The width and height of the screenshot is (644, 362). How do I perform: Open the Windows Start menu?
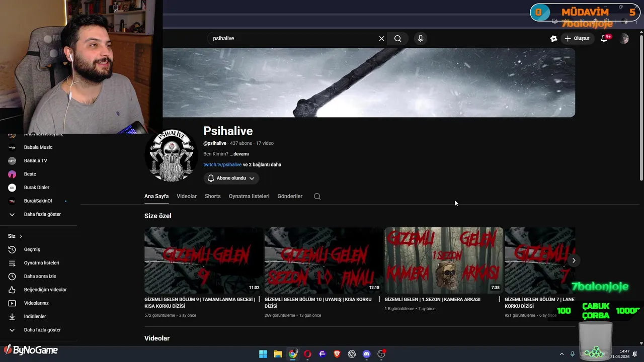click(263, 354)
